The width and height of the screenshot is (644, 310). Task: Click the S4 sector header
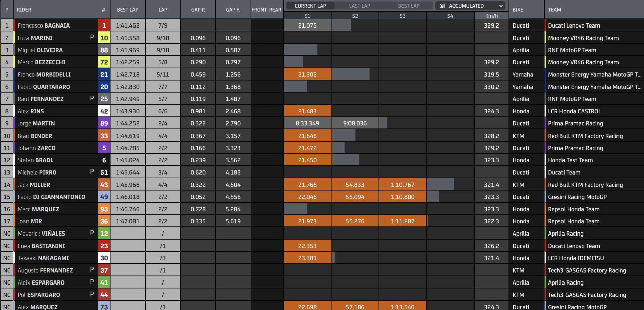tap(450, 16)
